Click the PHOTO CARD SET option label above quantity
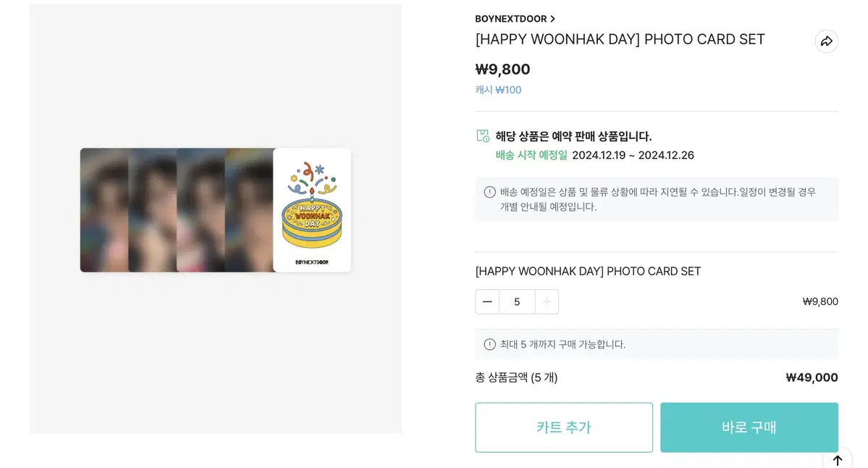The height and width of the screenshot is (468, 868). 588,272
